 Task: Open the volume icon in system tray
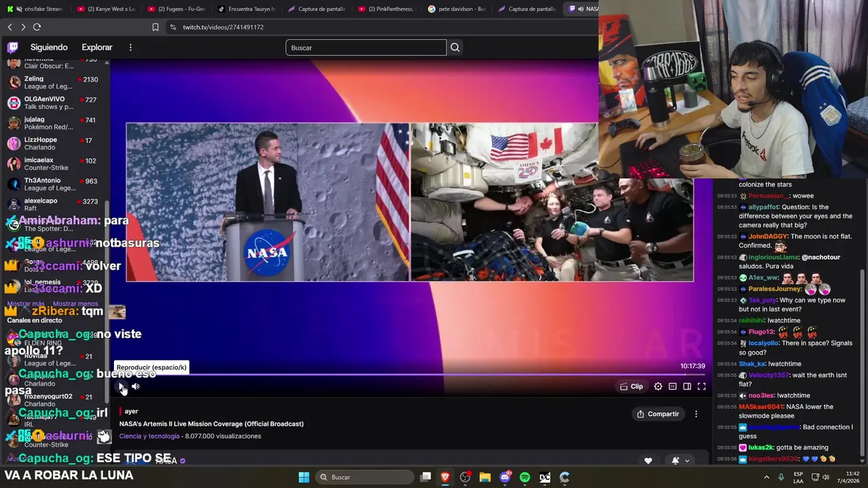(825, 477)
